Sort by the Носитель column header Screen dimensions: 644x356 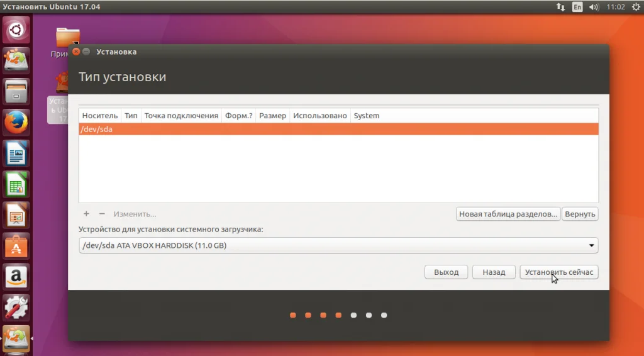(100, 116)
